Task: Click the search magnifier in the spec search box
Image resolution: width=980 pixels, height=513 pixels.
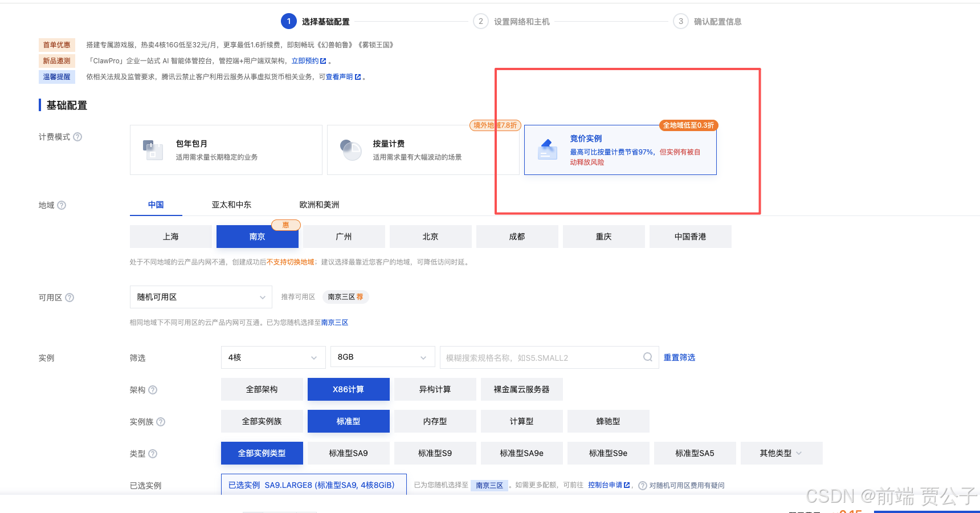Action: (648, 357)
